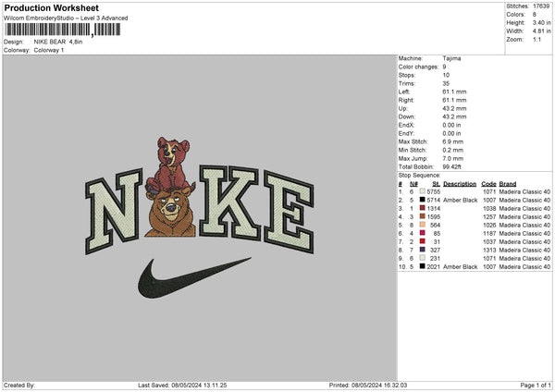Click 'Madeira Classic 40' in stop row 1
The image size is (555, 392).
click(524, 191)
